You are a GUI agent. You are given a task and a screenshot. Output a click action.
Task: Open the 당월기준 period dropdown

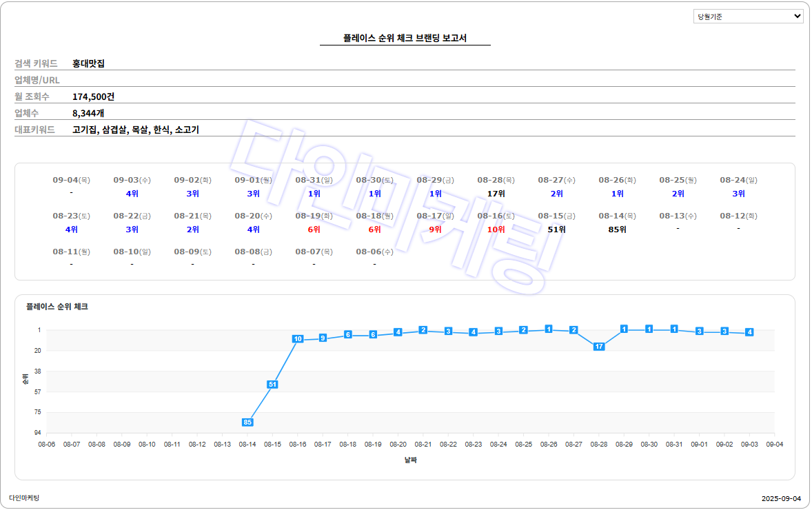point(748,17)
